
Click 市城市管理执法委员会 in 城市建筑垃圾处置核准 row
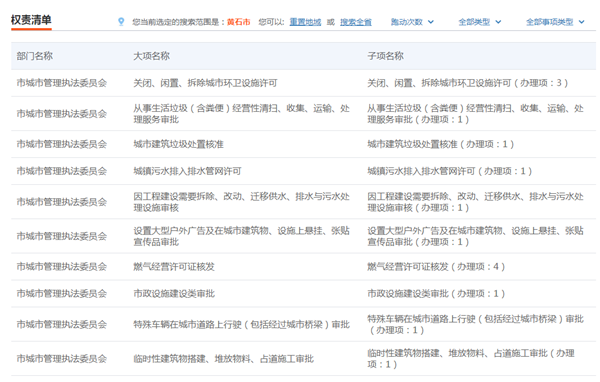[62, 144]
